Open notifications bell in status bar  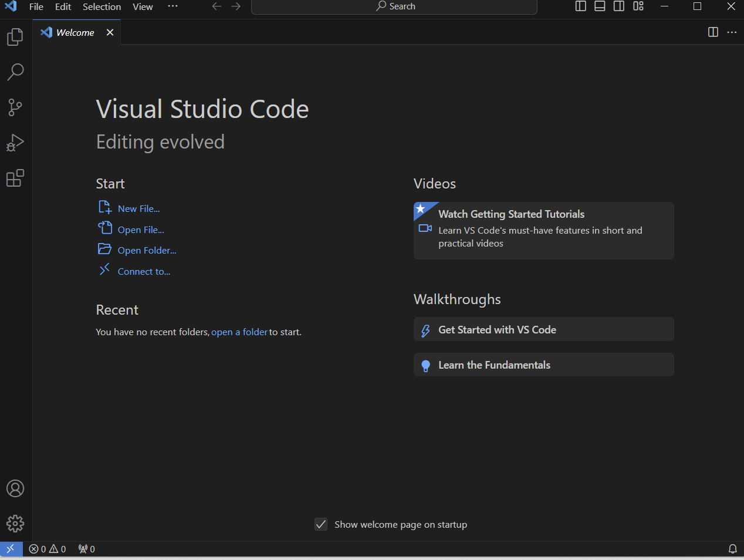coord(733,549)
